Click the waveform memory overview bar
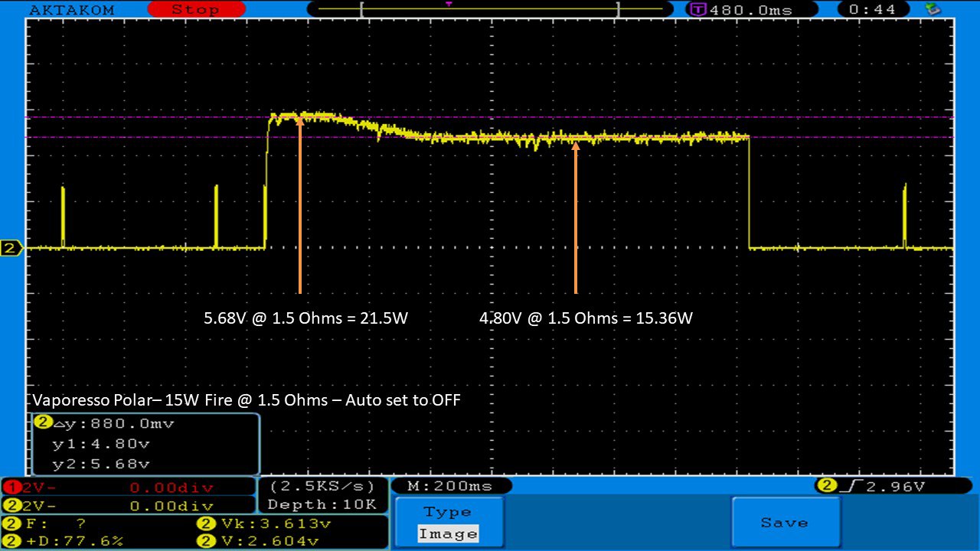This screenshot has height=551, width=980. click(489, 10)
